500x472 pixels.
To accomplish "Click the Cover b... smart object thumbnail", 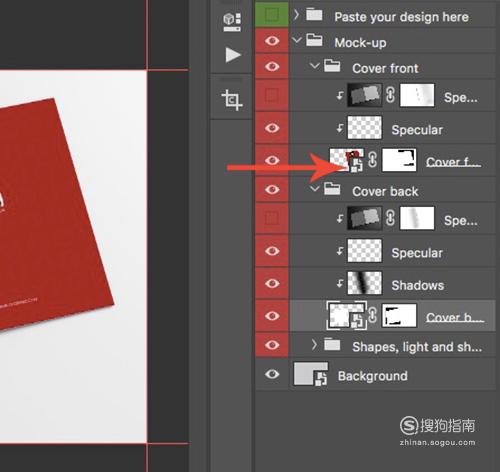I will pos(346,315).
